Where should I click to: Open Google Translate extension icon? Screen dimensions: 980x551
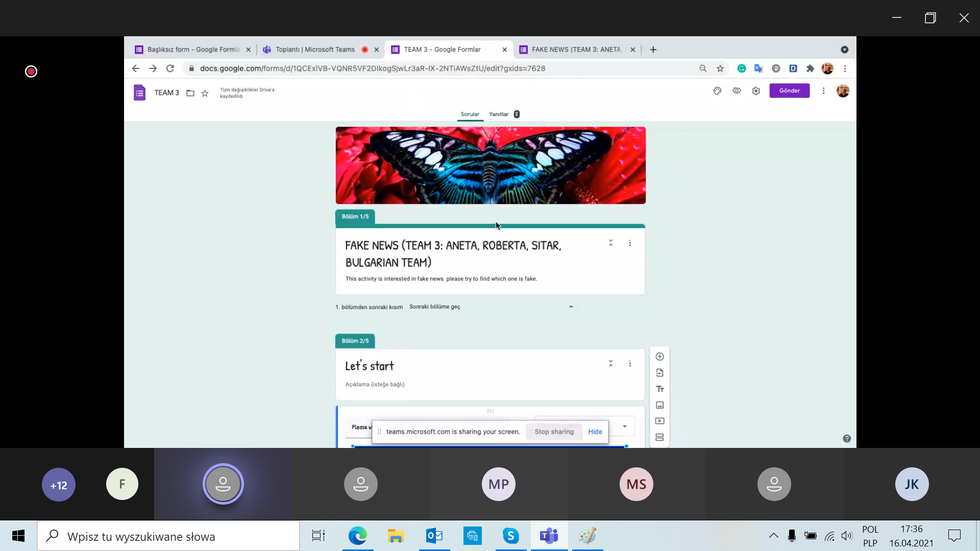point(758,68)
